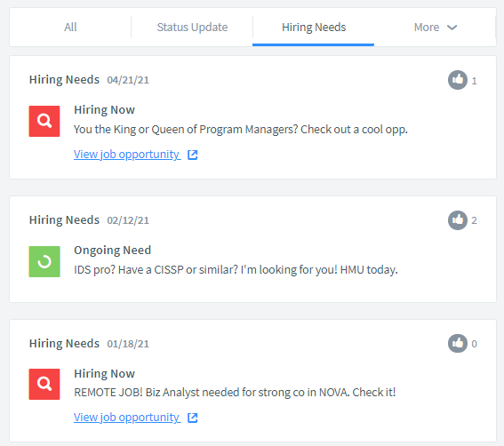Like the 04/21/21 Hiring Needs post
504x446 pixels.
pos(458,80)
